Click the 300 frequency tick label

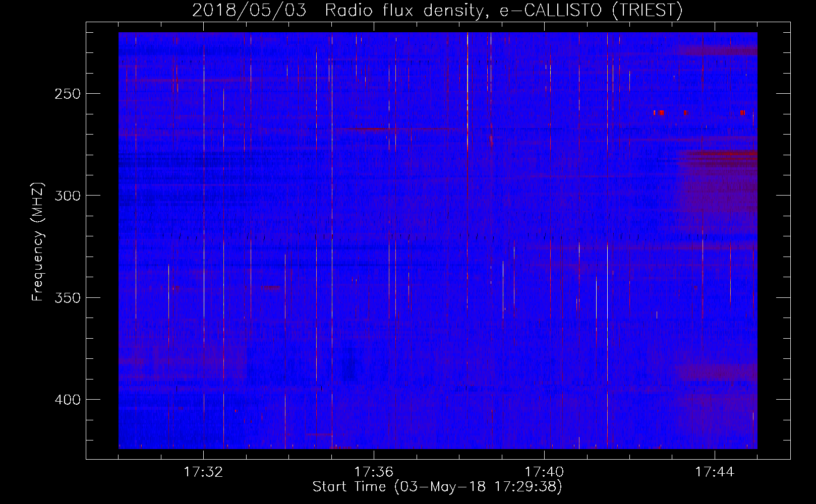[68, 196]
